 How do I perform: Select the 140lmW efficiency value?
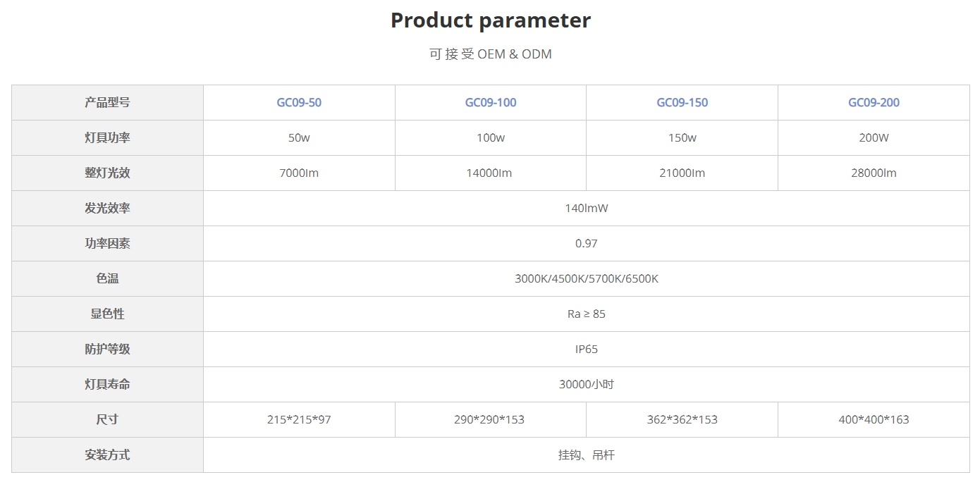coord(586,208)
